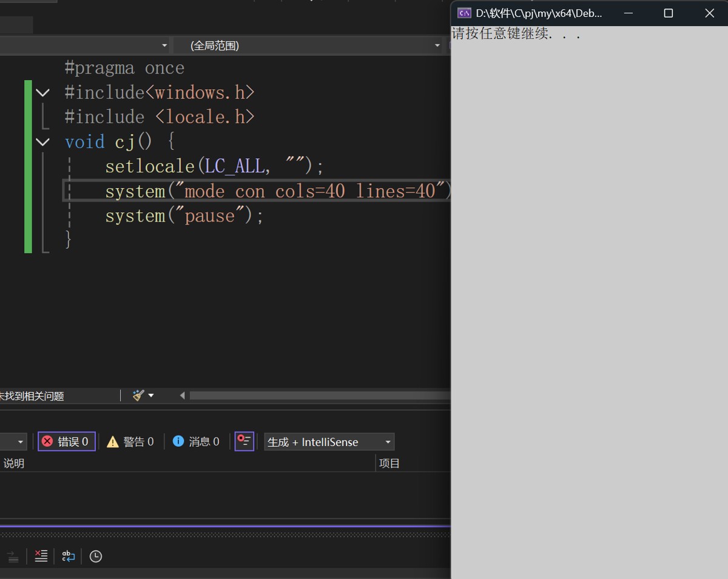
Task: Open the dropdown arrow next to broom
Action: pos(151,395)
